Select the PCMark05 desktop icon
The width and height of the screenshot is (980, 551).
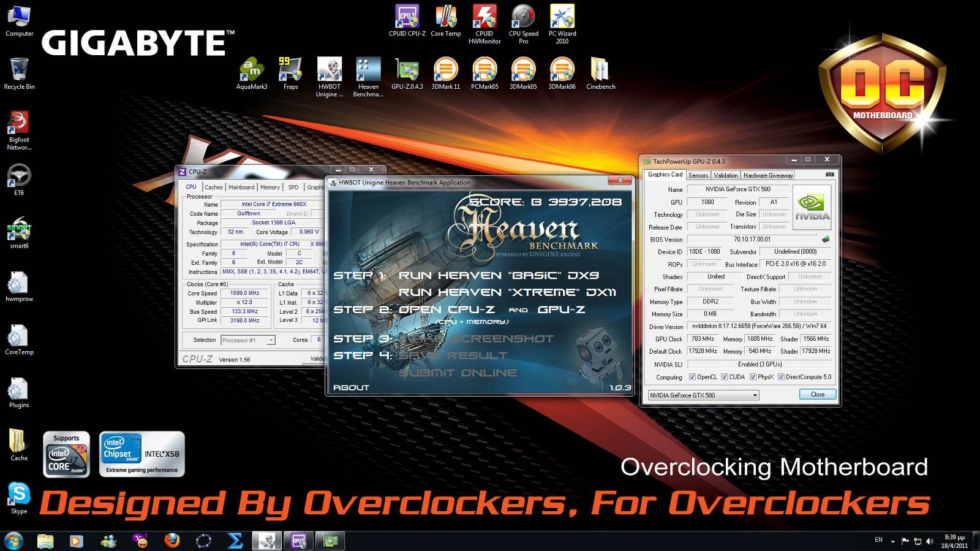coord(484,74)
